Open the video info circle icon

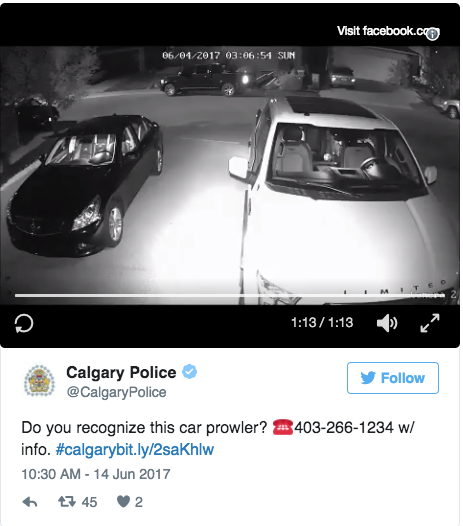(x=432, y=34)
